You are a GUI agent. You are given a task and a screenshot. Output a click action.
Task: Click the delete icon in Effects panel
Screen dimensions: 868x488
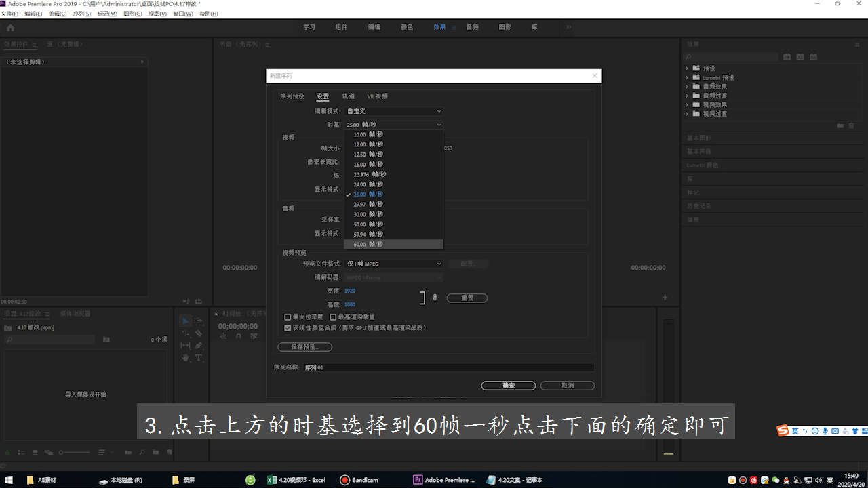(x=852, y=125)
